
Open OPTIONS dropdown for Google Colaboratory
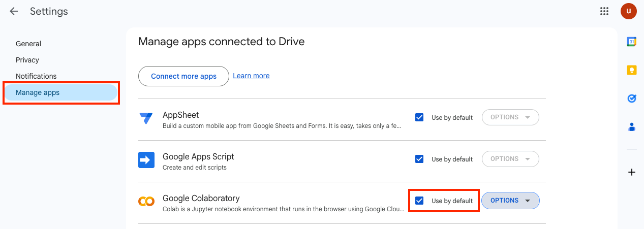click(x=510, y=201)
